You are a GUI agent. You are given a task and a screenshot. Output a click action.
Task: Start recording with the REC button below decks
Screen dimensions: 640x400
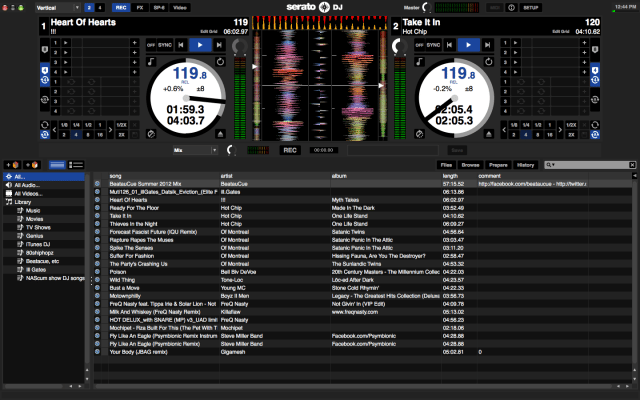tap(290, 150)
